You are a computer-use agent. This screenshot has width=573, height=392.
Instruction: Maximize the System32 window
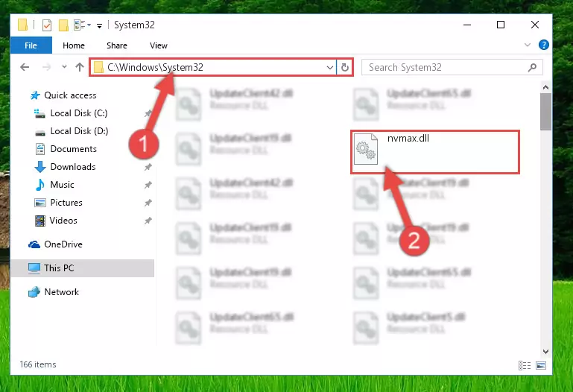tap(501, 25)
